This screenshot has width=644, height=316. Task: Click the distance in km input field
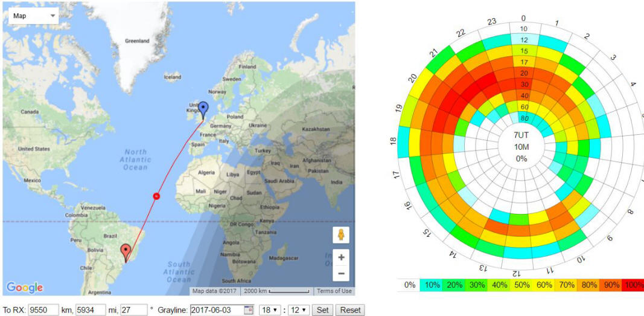pos(43,310)
